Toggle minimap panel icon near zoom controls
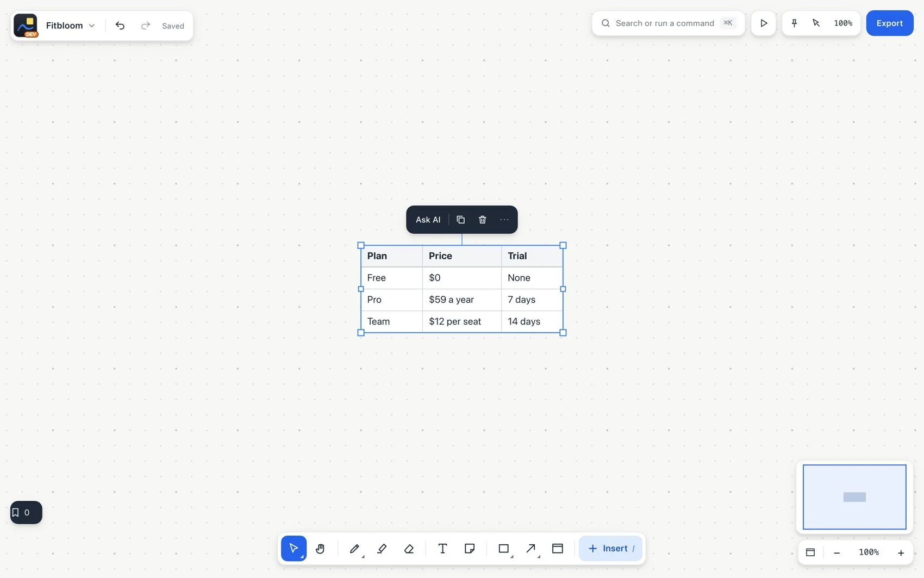Viewport: 924px width, 578px height. click(x=810, y=552)
